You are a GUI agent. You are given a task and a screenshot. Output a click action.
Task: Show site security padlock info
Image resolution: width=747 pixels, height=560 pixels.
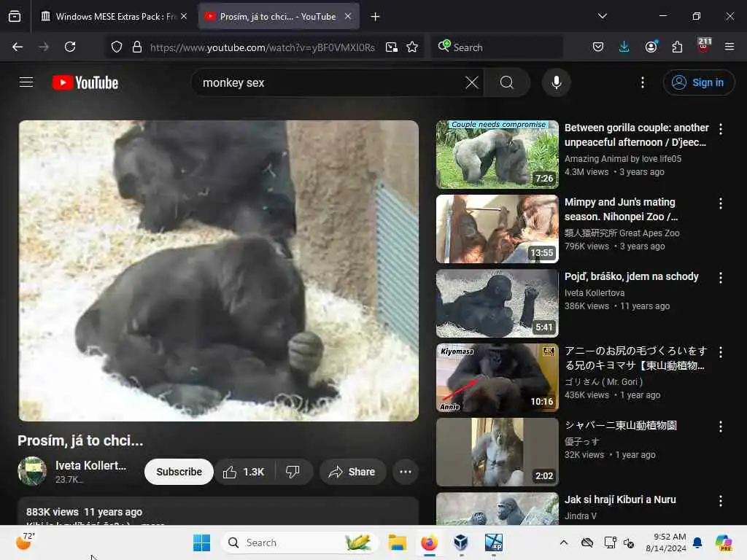(137, 47)
